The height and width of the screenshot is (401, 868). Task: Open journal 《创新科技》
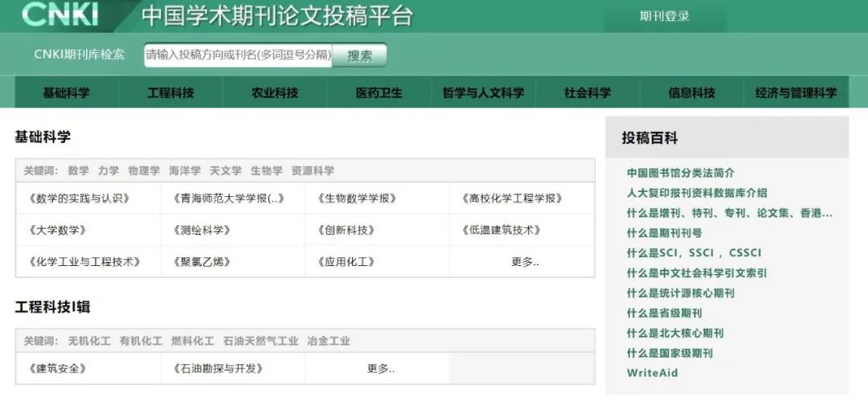[x=346, y=230]
